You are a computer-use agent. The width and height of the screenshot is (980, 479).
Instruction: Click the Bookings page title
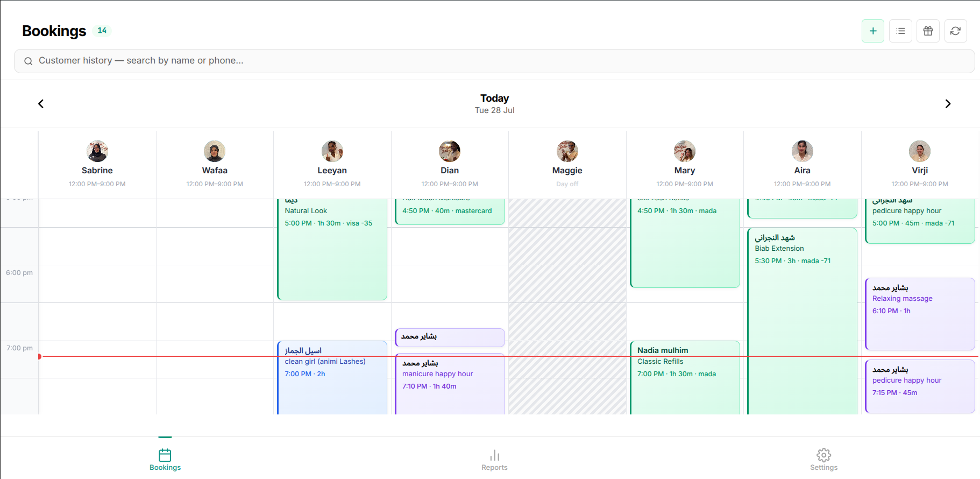tap(54, 31)
